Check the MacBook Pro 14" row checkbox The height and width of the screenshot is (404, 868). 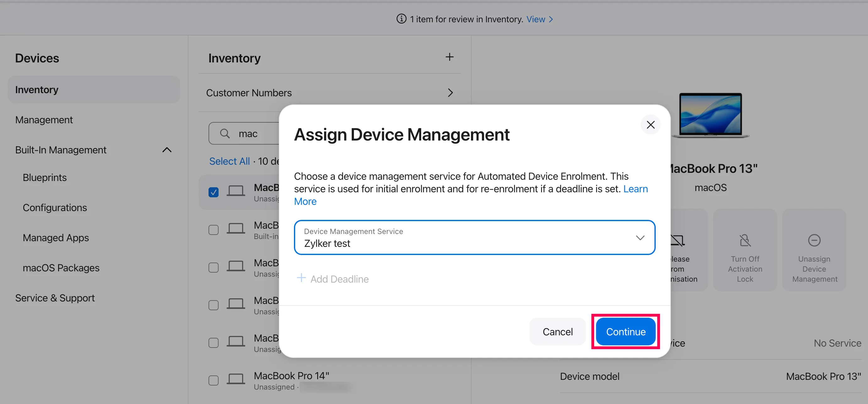213,380
